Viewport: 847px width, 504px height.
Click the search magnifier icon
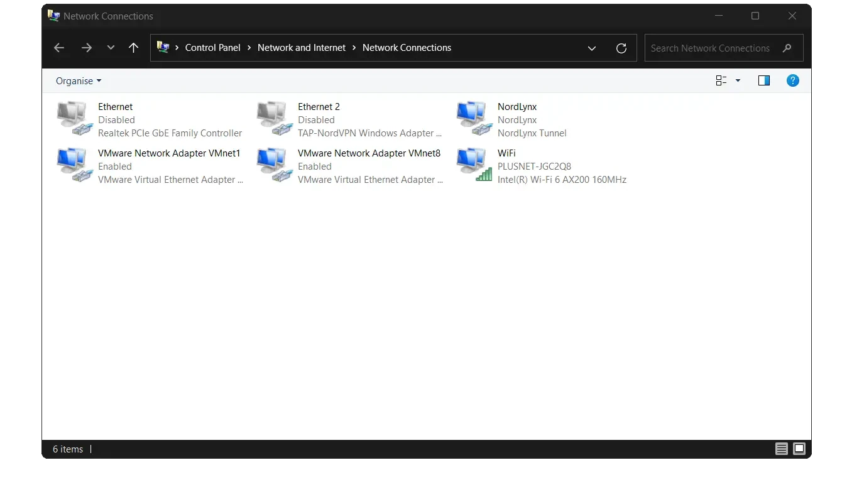pyautogui.click(x=787, y=48)
